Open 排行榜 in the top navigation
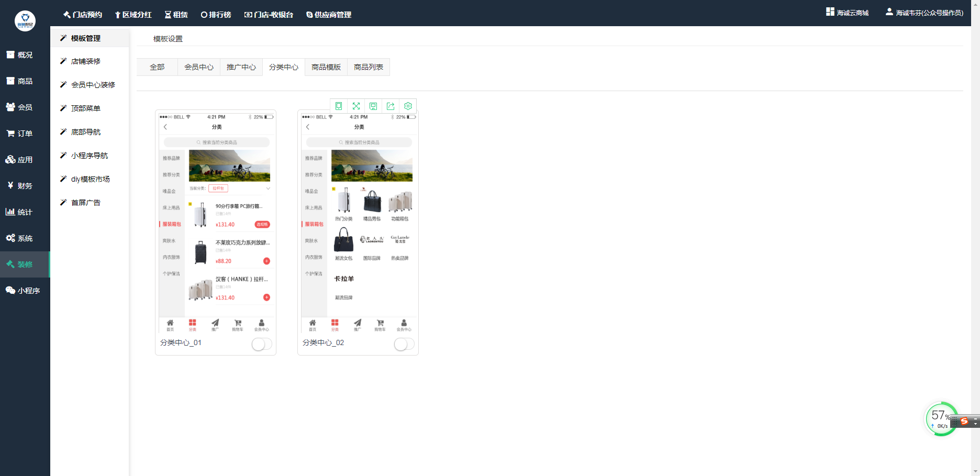The image size is (980, 476). point(216,15)
